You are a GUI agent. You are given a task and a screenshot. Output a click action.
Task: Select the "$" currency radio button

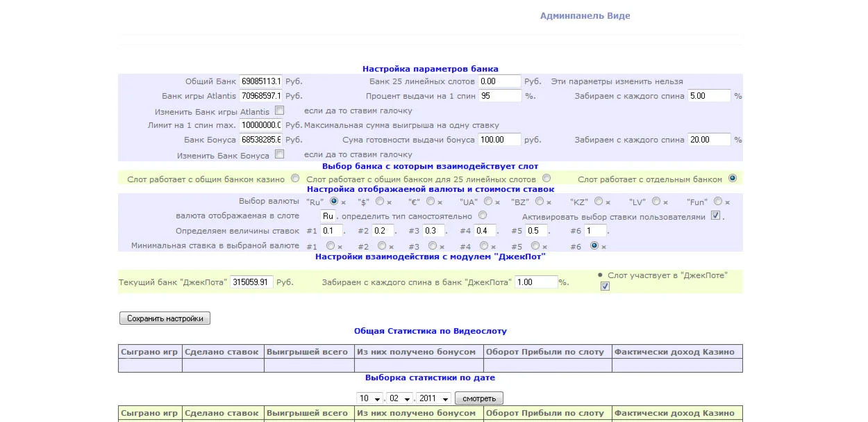[x=379, y=202]
